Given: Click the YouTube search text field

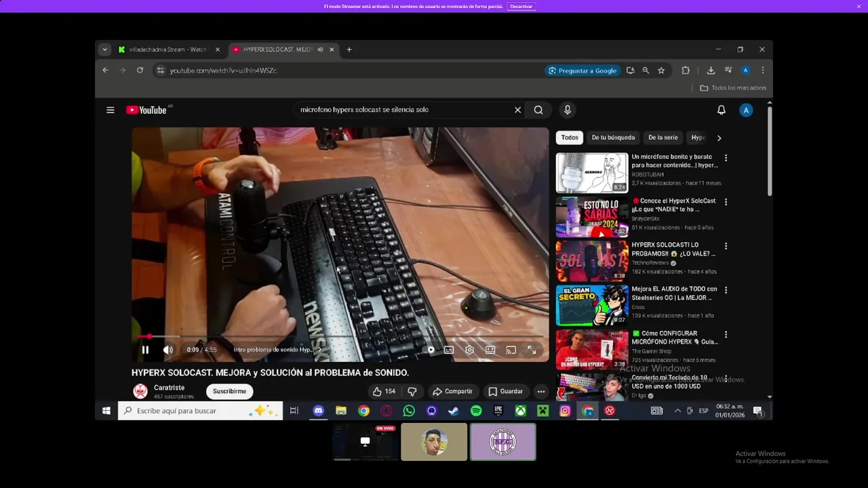Looking at the screenshot, I should pyautogui.click(x=403, y=110).
